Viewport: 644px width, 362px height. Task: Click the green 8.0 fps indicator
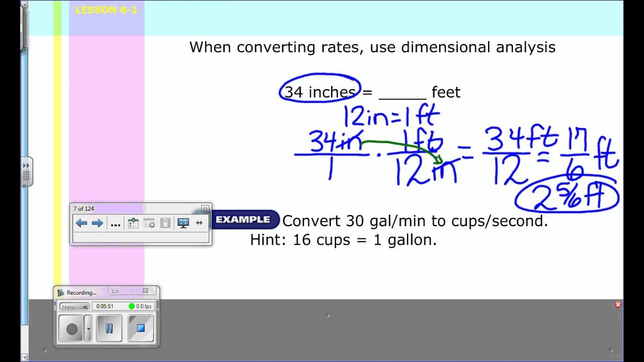click(140, 306)
